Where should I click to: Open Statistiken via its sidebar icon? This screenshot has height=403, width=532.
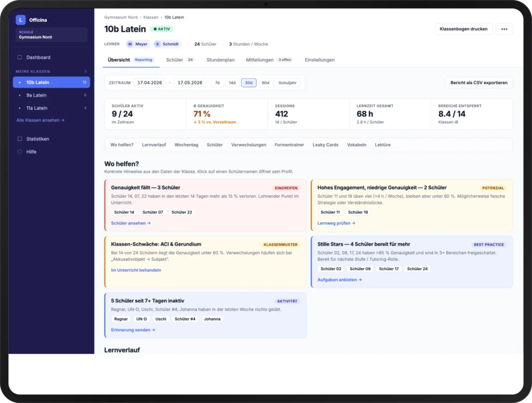click(20, 139)
